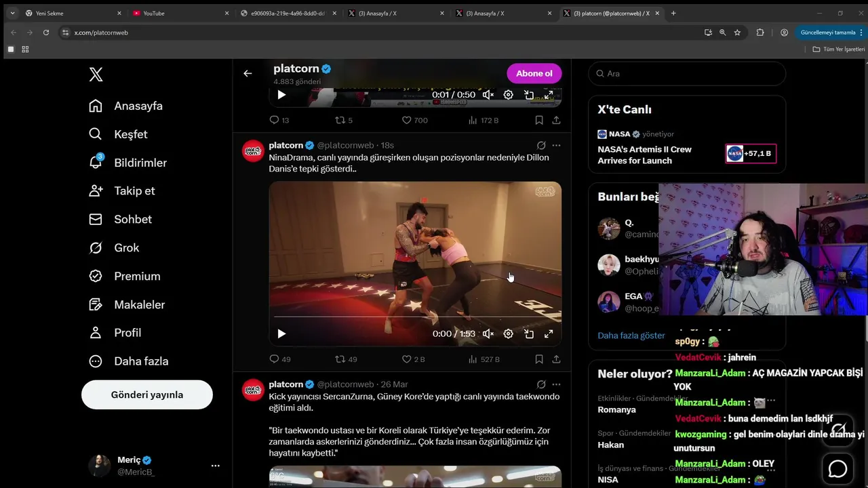Reply to NinaDrama post, 49 comments
This screenshot has height=488, width=868.
[x=280, y=359]
